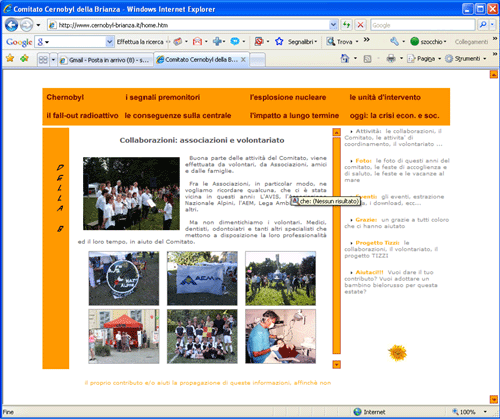
Task: Click the blue star bookmarks icon
Action: coord(279,42)
